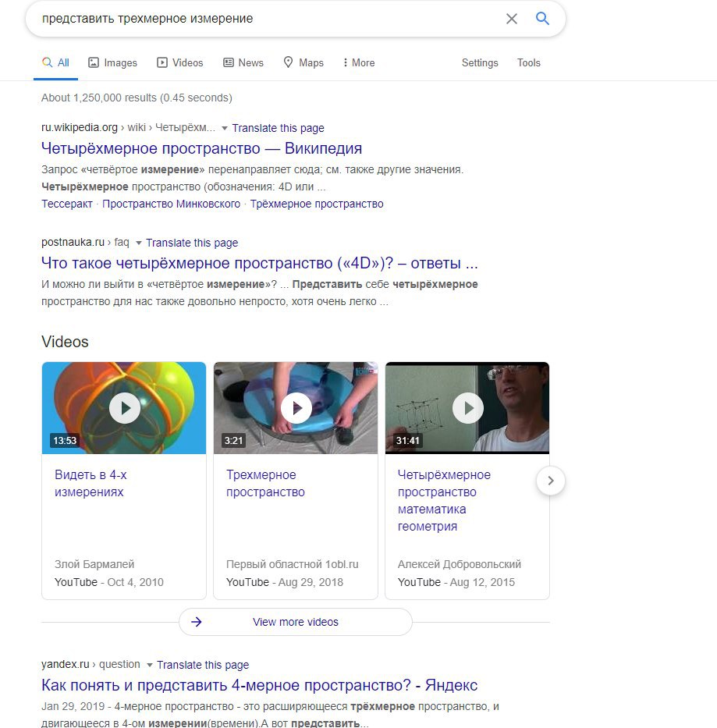The height and width of the screenshot is (728, 717).
Task: Open Settings menu
Action: 480,62
